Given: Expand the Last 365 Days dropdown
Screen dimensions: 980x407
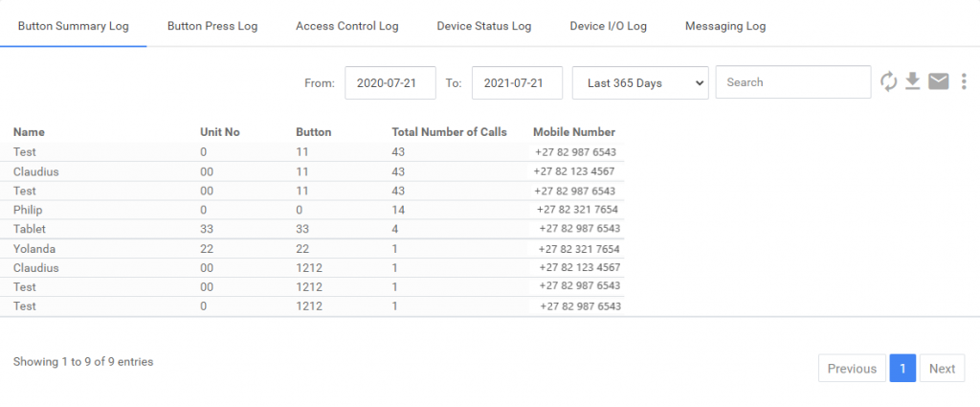Looking at the screenshot, I should (x=639, y=83).
